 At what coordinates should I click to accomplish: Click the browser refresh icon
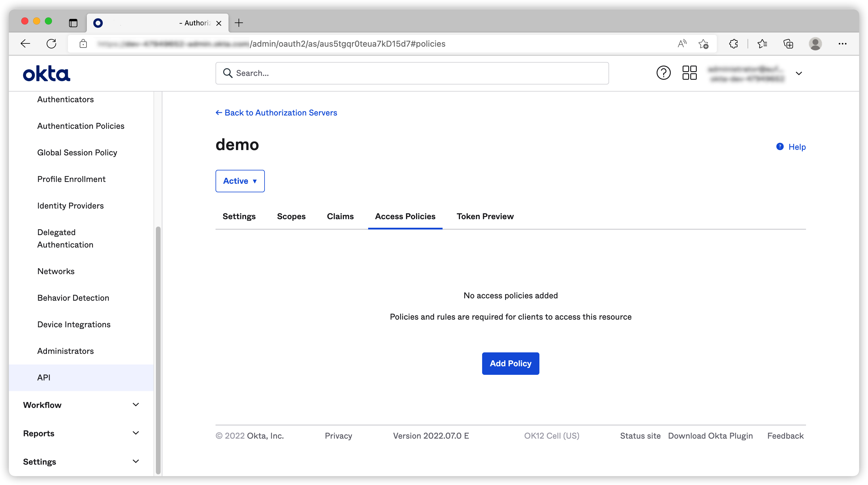51,44
